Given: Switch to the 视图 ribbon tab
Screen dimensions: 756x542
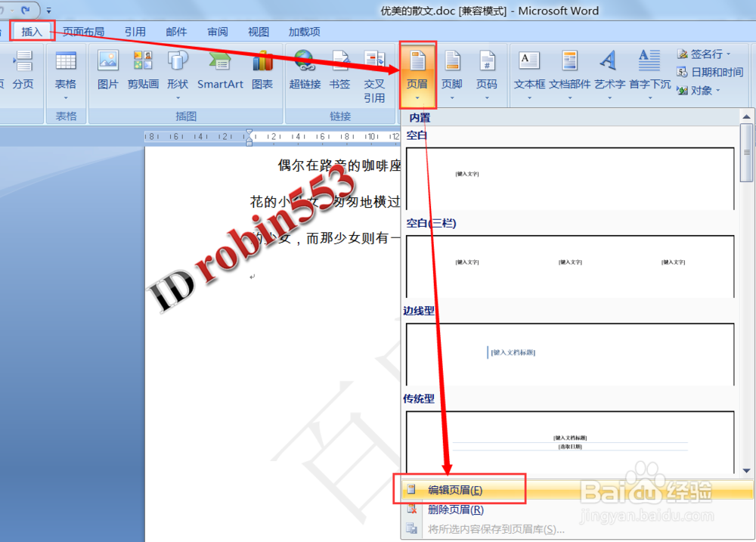Looking at the screenshot, I should click(258, 32).
